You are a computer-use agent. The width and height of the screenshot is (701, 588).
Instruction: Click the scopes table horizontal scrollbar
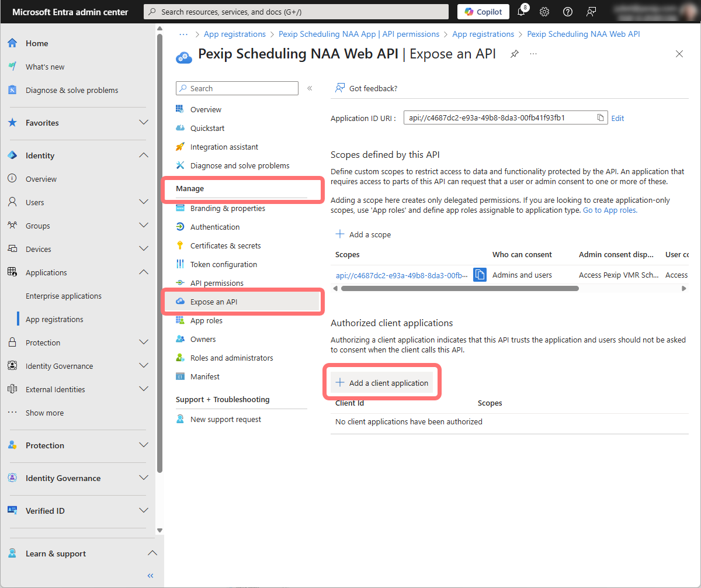460,288
